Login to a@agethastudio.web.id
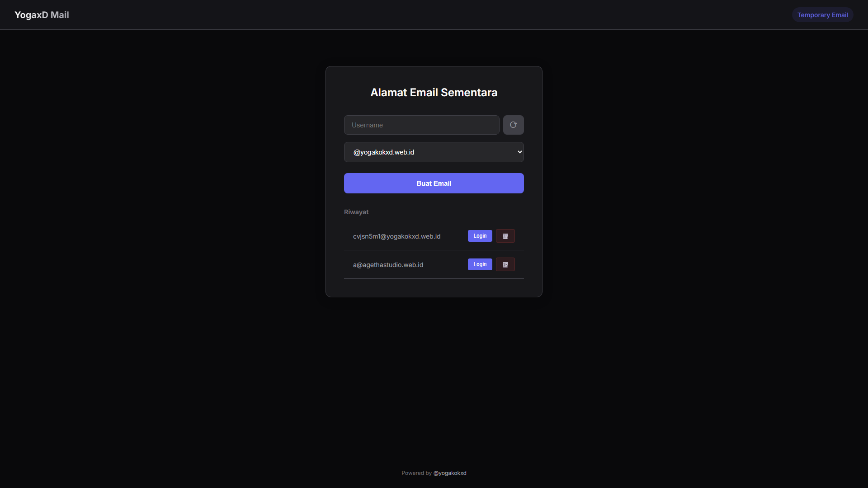The width and height of the screenshot is (868, 488). pos(480,264)
